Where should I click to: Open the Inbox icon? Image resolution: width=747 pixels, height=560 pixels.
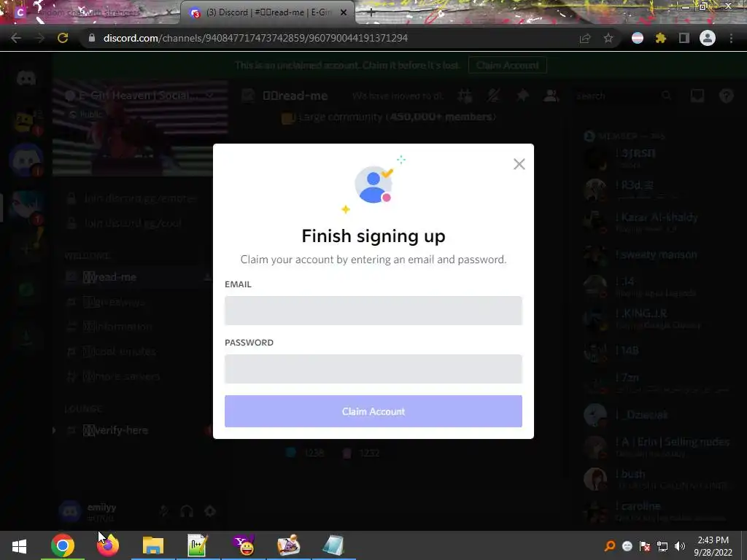697,96
